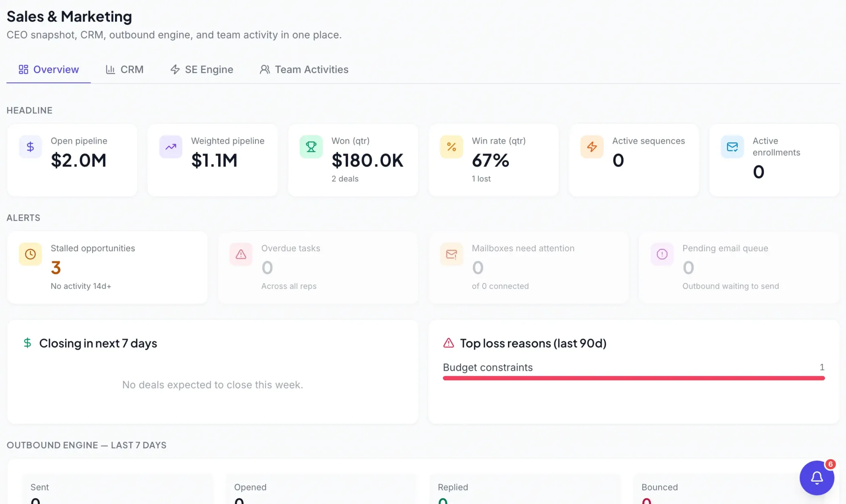Click the Replied metric card
846x504 pixels.
pyautogui.click(x=525, y=489)
